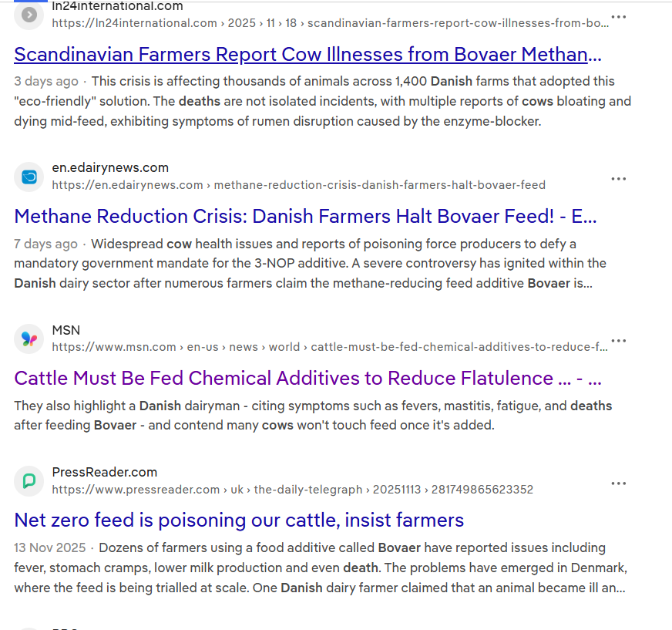Viewport: 672px width, 630px height.
Task: Click the ln24international.com site favicon
Action: [29, 15]
